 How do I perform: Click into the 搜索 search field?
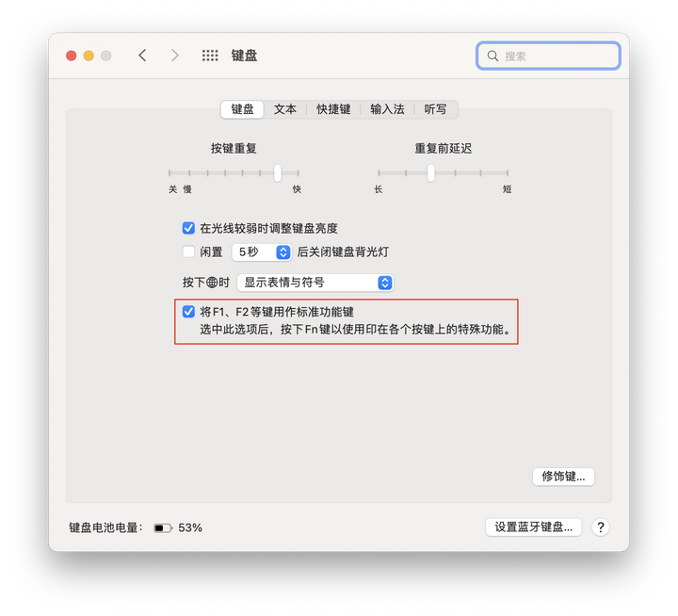548,56
